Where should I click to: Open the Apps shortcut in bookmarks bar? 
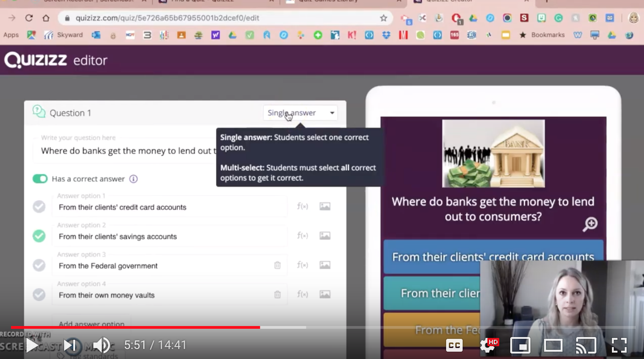coord(11,35)
